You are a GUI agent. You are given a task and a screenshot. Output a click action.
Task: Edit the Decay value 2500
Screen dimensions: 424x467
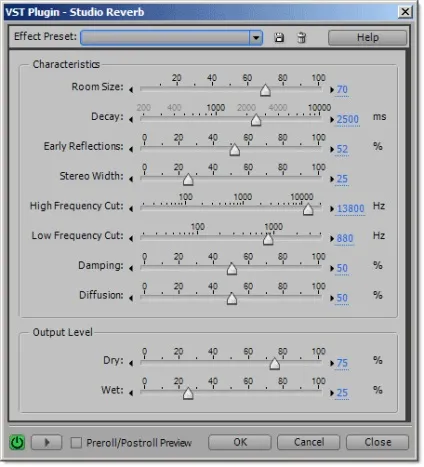pyautogui.click(x=347, y=119)
